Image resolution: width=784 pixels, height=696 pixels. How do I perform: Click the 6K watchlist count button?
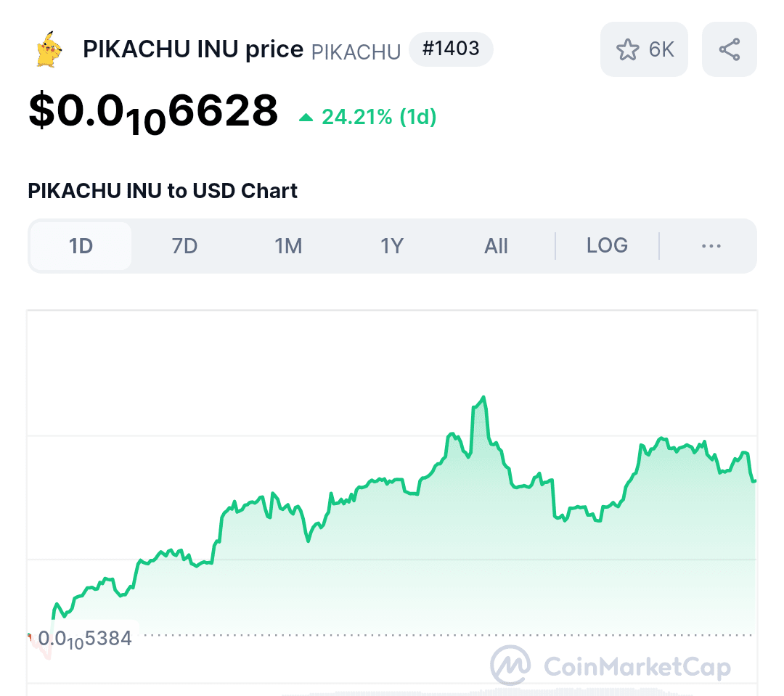click(644, 49)
